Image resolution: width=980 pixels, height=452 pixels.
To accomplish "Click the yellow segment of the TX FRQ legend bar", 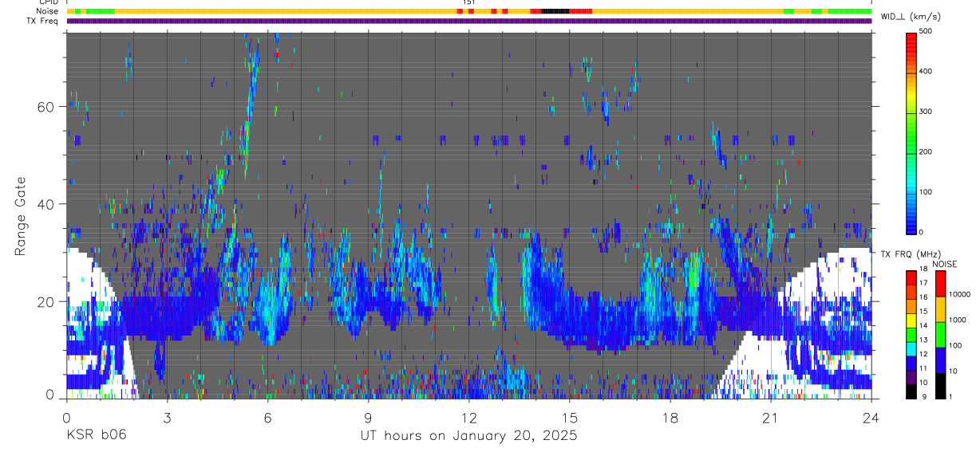I will (911, 321).
